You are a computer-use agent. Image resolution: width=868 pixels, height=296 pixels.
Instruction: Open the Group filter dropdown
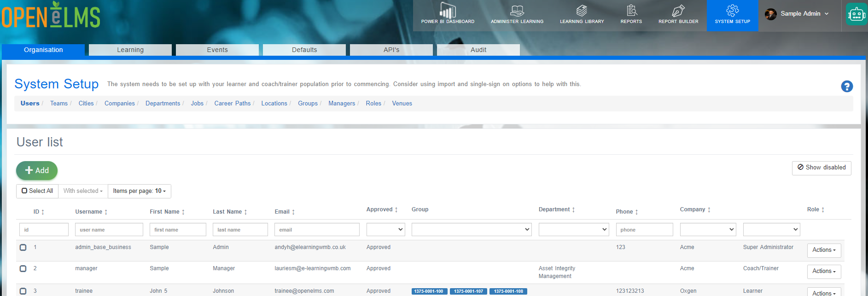point(472,229)
